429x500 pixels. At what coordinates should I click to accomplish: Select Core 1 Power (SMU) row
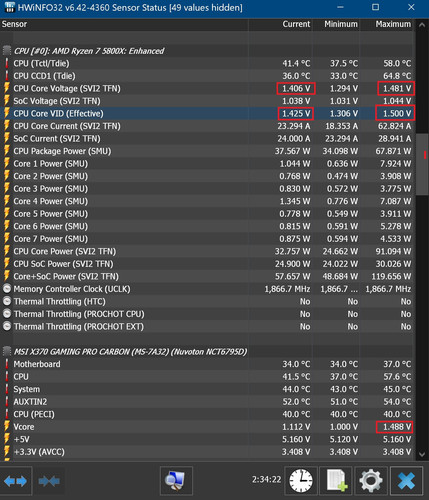pos(207,164)
